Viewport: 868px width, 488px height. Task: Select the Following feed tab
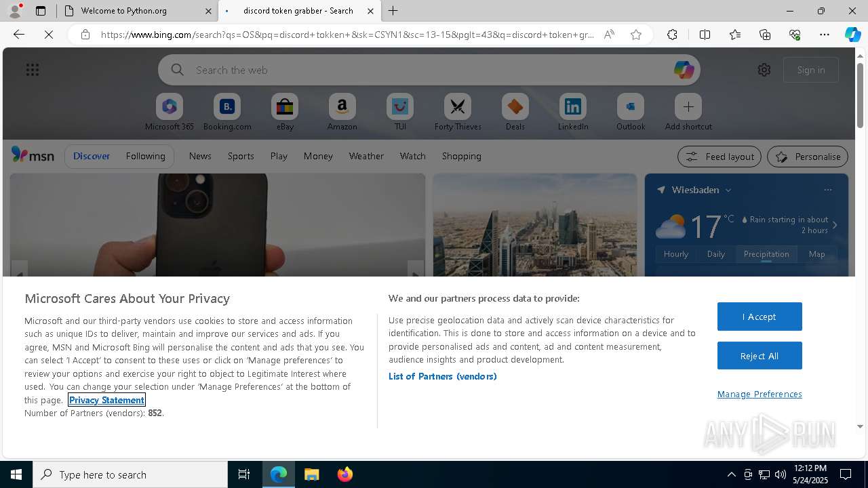click(x=145, y=156)
